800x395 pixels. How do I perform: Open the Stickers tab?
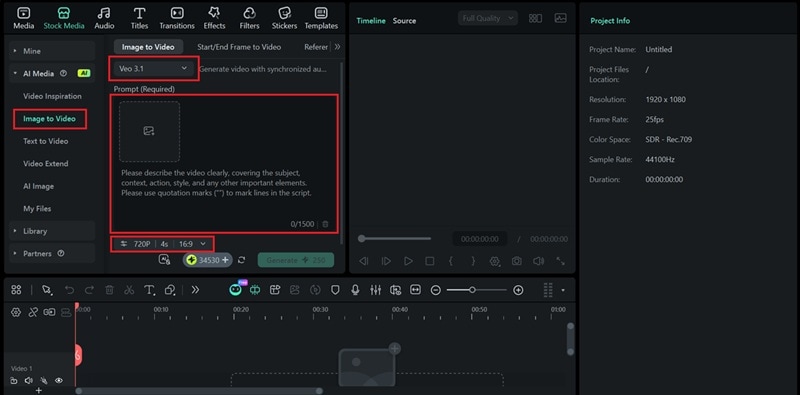284,18
